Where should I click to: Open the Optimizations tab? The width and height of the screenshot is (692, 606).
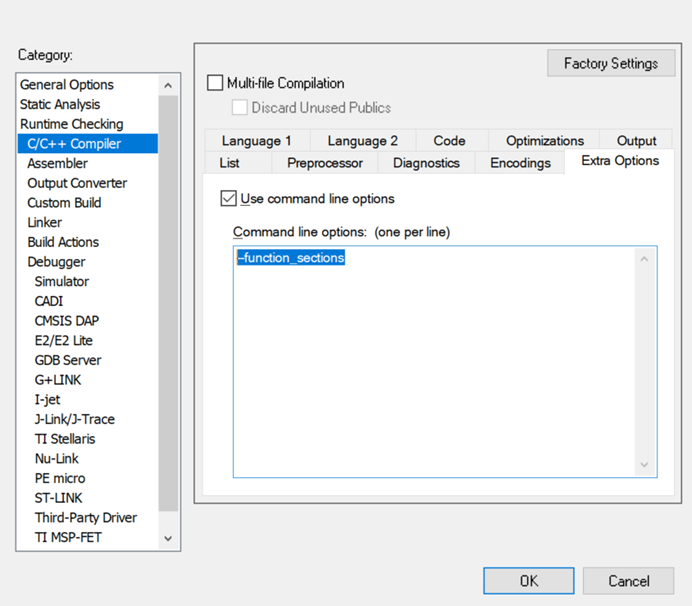click(x=544, y=141)
